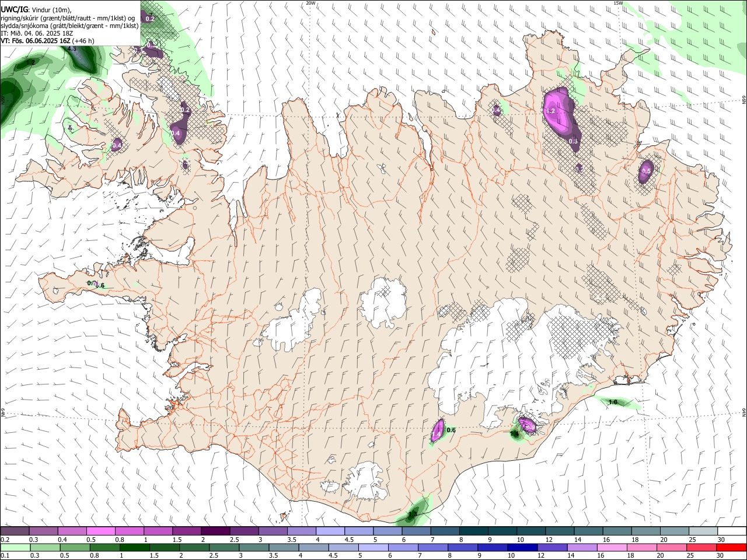The height and width of the screenshot is (560, 747).
Task: Click the top-row legend swatch between 9 and 10
Action: coord(501,531)
